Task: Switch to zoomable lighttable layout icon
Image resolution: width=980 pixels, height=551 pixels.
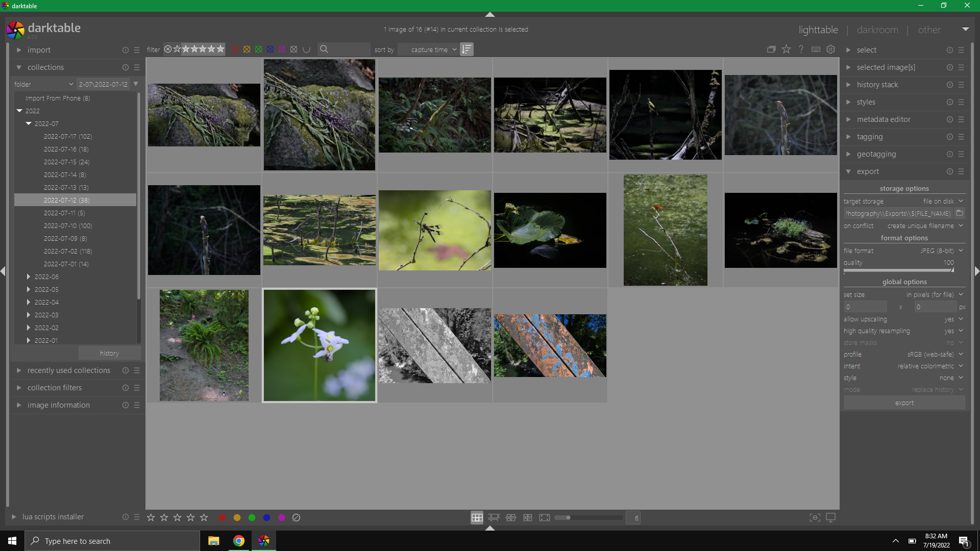Action: click(x=494, y=517)
